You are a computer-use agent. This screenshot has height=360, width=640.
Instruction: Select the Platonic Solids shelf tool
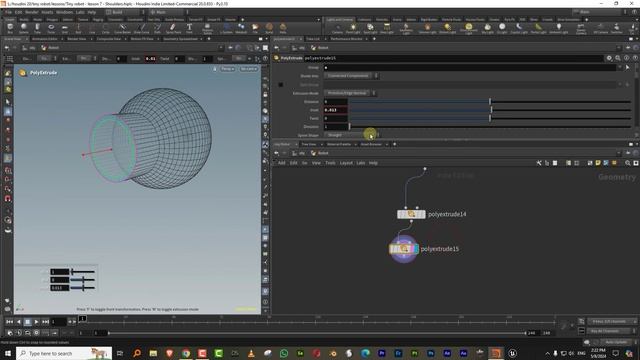click(207, 28)
